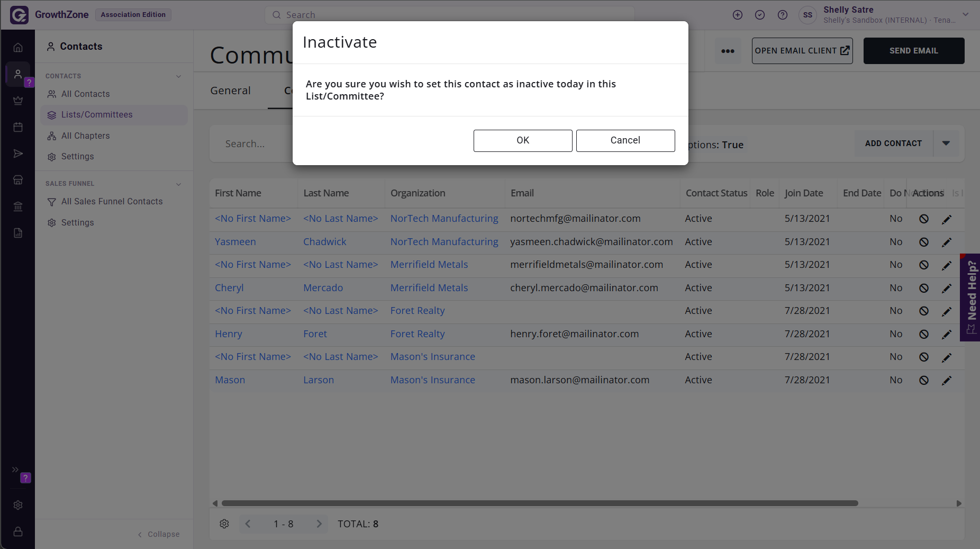
Task: Collapse the sidebar via Collapse link
Action: coord(159,534)
